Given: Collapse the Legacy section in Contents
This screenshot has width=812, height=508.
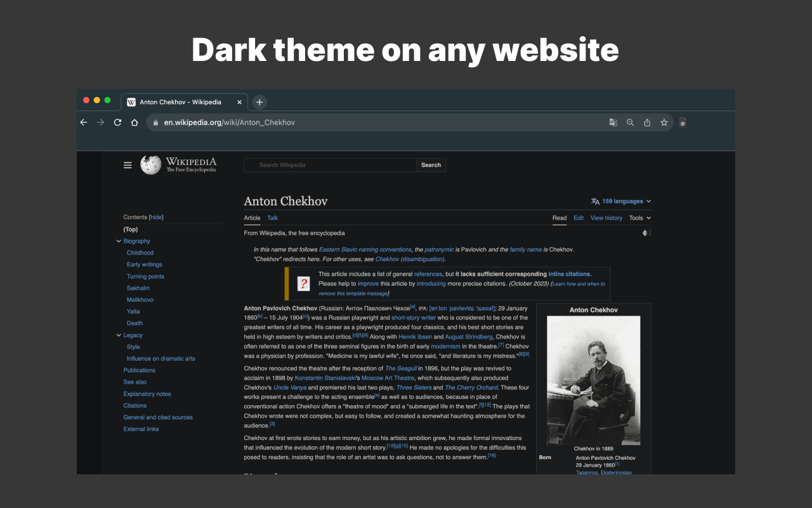Looking at the screenshot, I should click(119, 335).
